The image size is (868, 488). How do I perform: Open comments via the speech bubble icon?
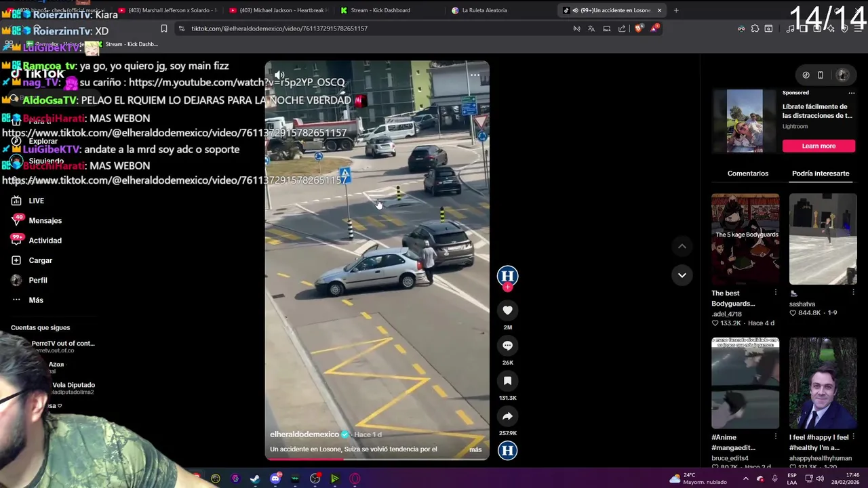pos(507,346)
